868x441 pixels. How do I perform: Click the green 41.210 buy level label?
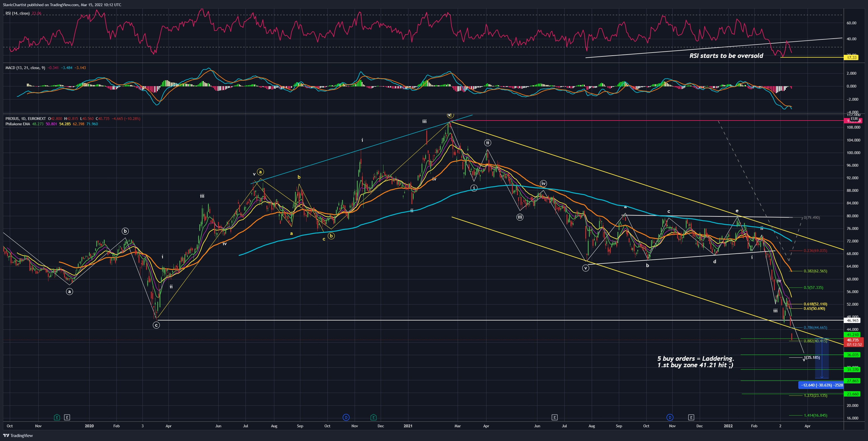coord(853,335)
